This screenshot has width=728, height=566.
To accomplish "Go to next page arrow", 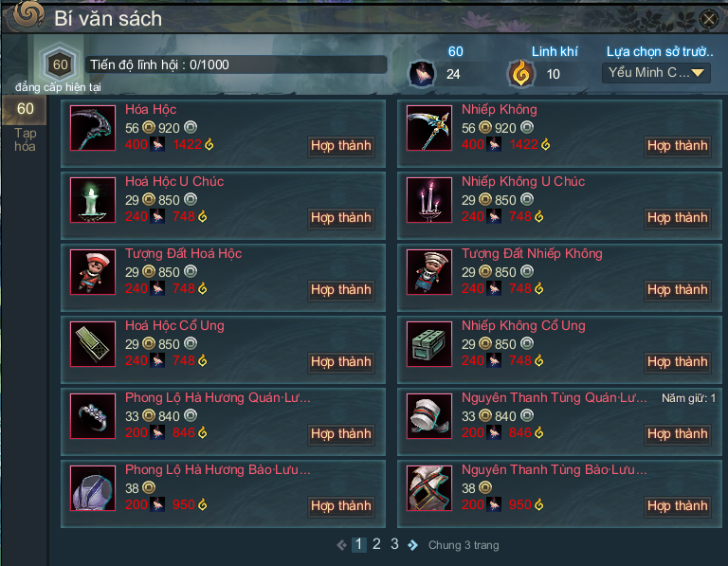I will [x=412, y=545].
